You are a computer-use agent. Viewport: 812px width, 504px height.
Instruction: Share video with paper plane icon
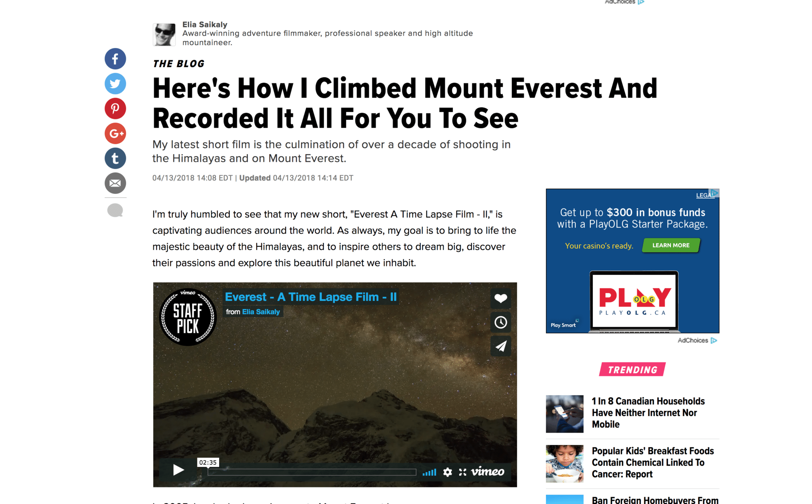[500, 346]
